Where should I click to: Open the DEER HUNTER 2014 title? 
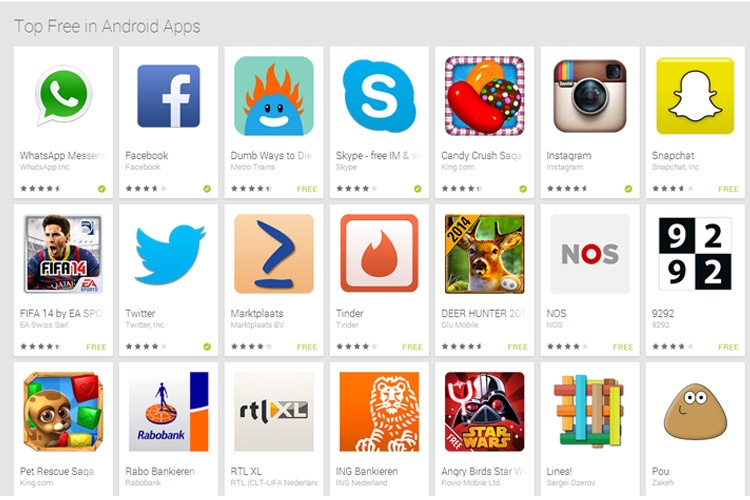(x=483, y=313)
